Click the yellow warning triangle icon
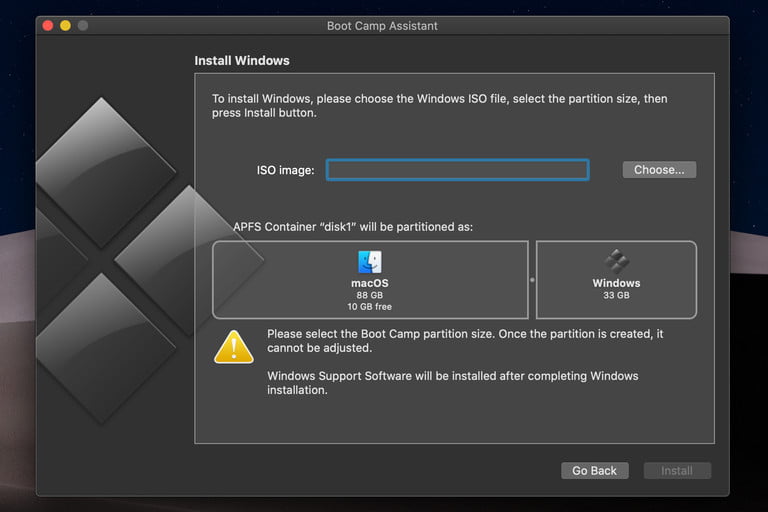Viewport: 768px width, 512px height. point(234,347)
